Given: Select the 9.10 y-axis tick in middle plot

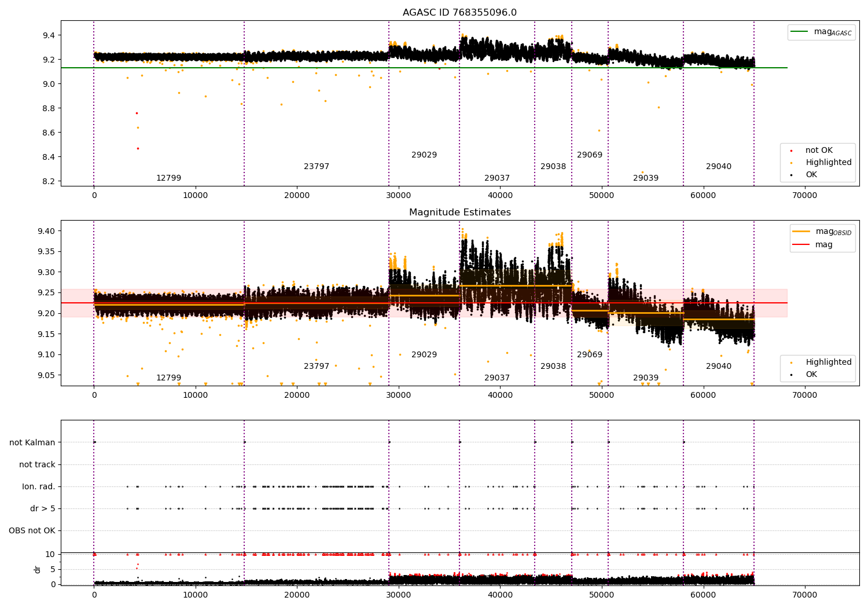Looking at the screenshot, I should coord(46,355).
